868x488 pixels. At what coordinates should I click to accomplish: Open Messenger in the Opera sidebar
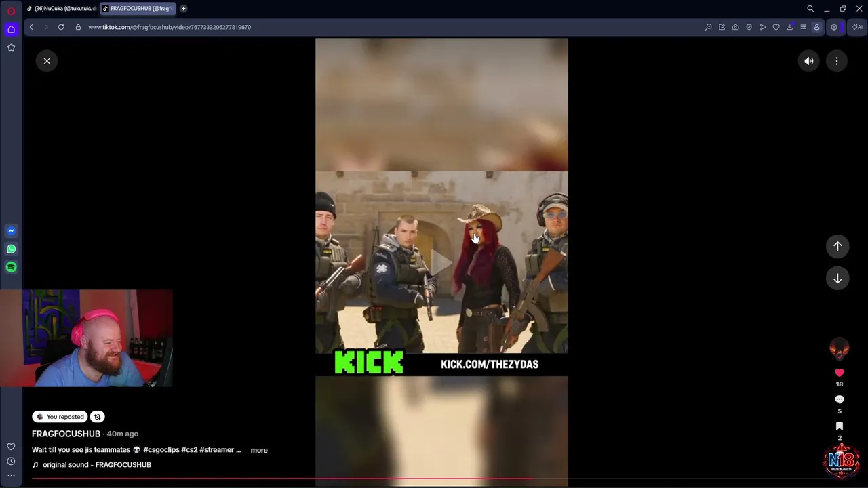(x=11, y=231)
